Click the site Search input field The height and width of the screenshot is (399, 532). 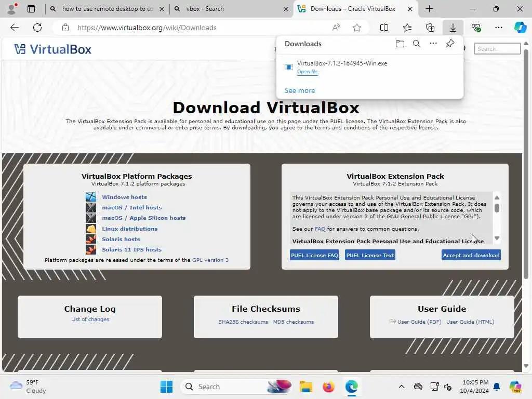pos(497,49)
